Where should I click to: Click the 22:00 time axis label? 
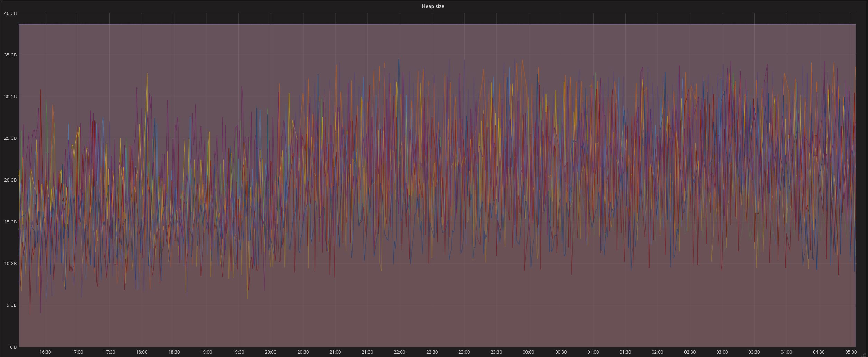click(399, 352)
